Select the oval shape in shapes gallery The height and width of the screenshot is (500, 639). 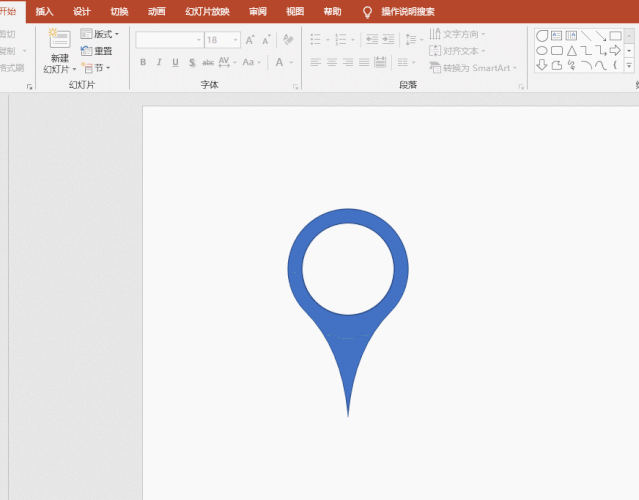(542, 50)
